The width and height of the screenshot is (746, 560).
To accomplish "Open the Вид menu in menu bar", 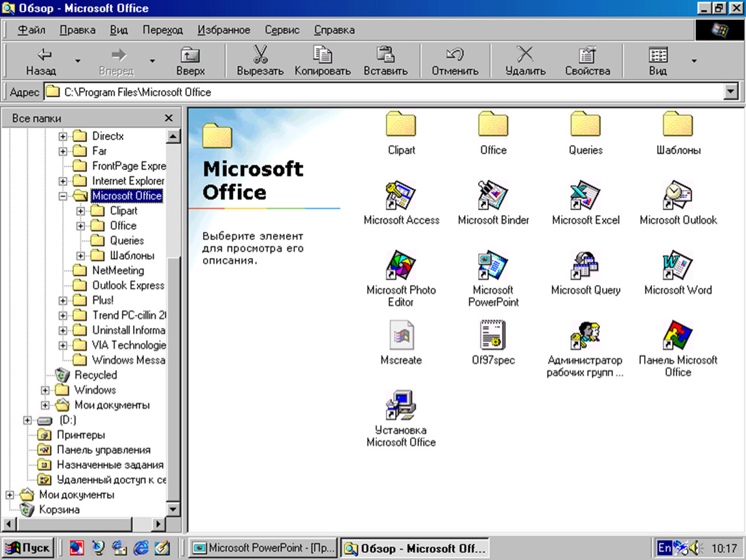I will [119, 30].
